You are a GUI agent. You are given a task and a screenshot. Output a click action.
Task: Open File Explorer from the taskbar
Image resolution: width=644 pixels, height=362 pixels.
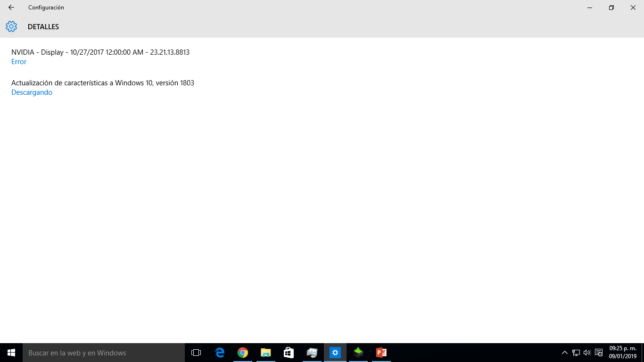coord(266,353)
